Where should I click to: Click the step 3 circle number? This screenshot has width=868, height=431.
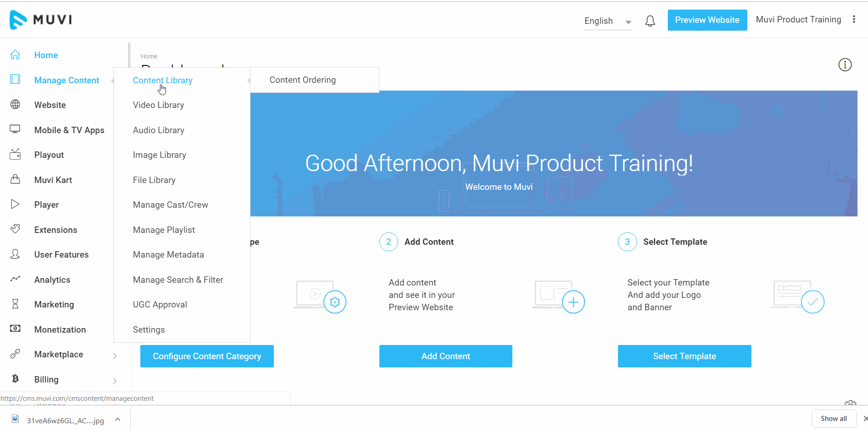tap(627, 242)
